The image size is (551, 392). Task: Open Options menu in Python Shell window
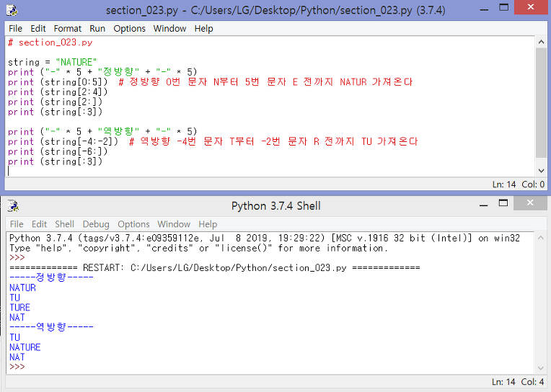tap(133, 224)
